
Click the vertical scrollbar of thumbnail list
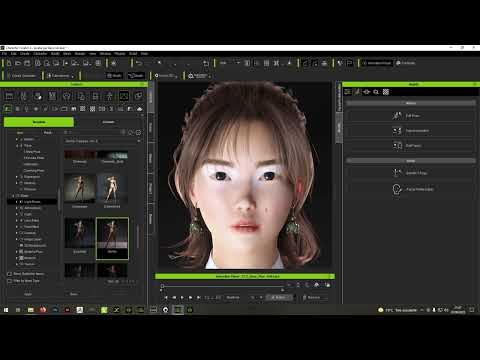tap(138, 236)
